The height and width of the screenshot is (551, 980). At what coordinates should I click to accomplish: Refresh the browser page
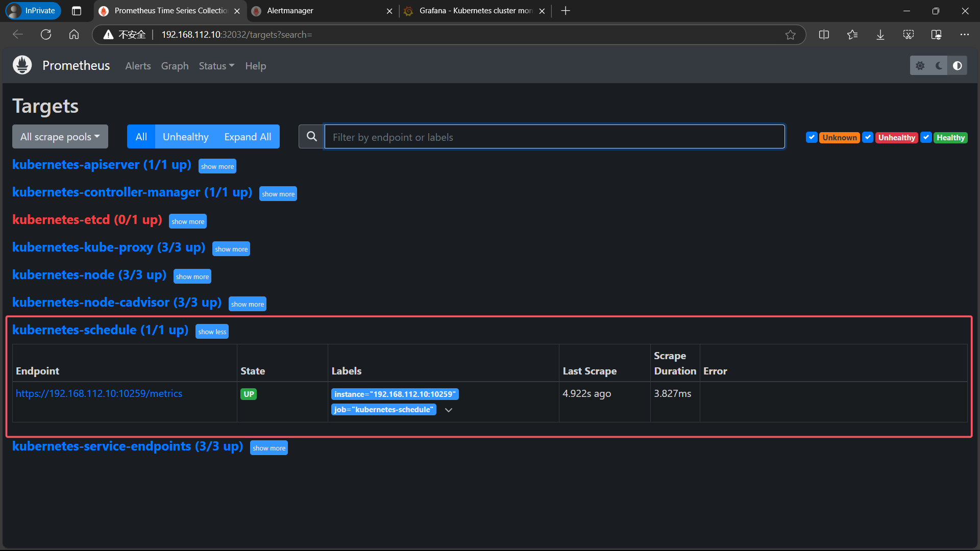[46, 34]
